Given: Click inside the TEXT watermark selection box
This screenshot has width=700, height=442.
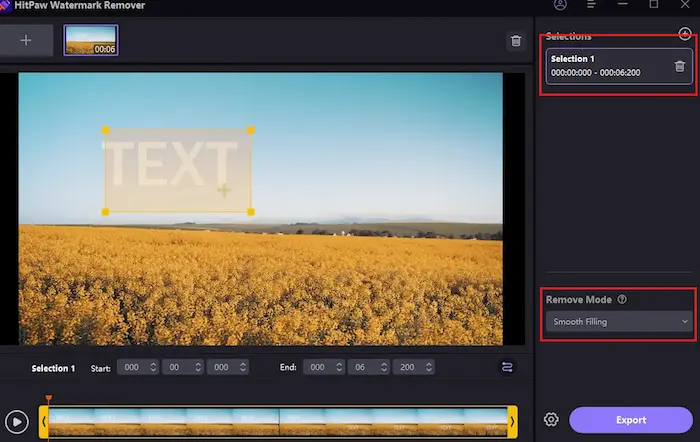Looking at the screenshot, I should click(176, 170).
